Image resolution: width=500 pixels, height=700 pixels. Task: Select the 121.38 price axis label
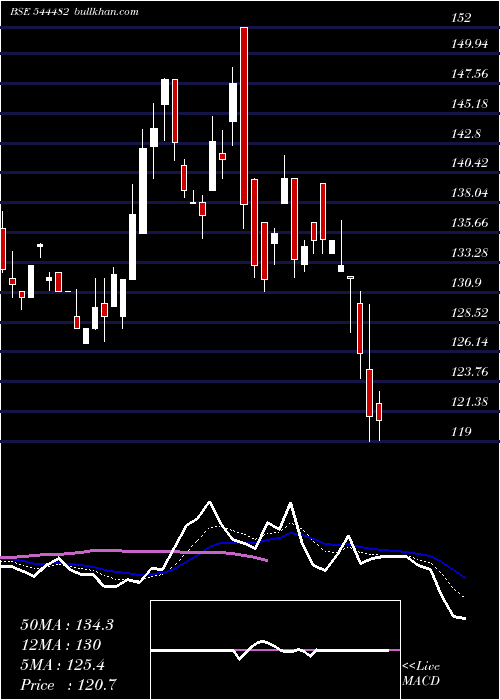470,402
